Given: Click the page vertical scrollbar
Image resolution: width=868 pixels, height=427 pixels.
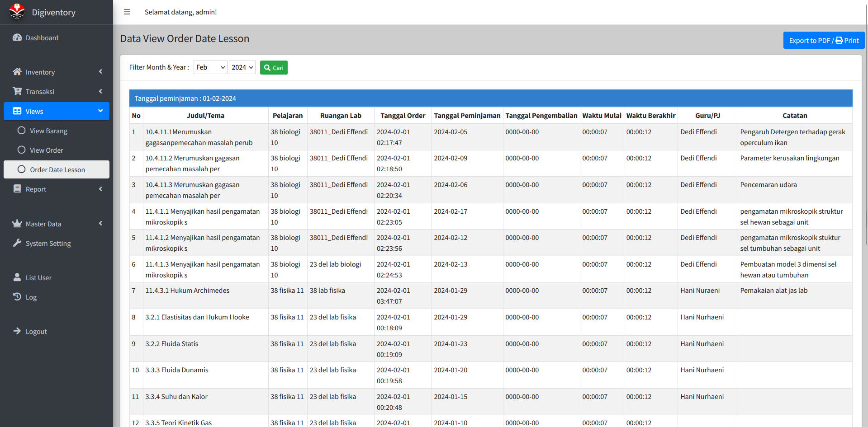Looking at the screenshot, I should 866,136.
